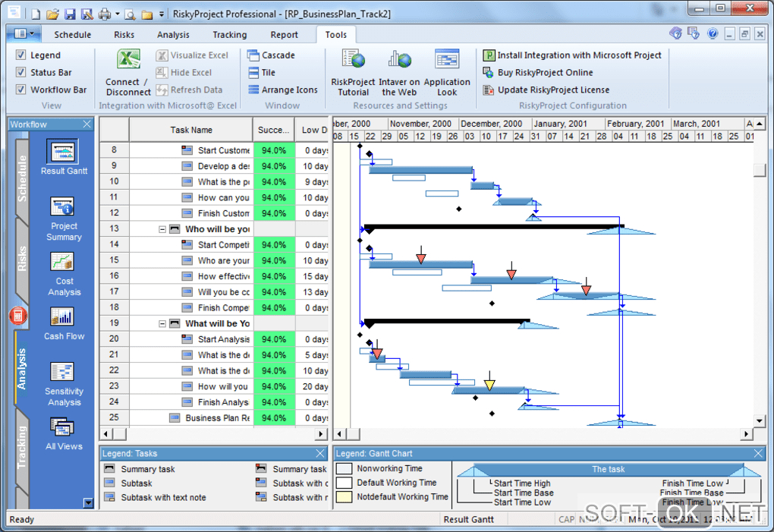Open the quick access toolbar customize dropdown
This screenshot has width=774, height=532.
(162, 14)
